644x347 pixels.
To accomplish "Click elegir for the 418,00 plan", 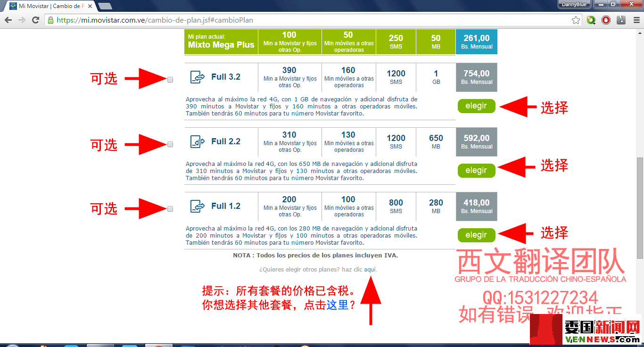I will (476, 235).
